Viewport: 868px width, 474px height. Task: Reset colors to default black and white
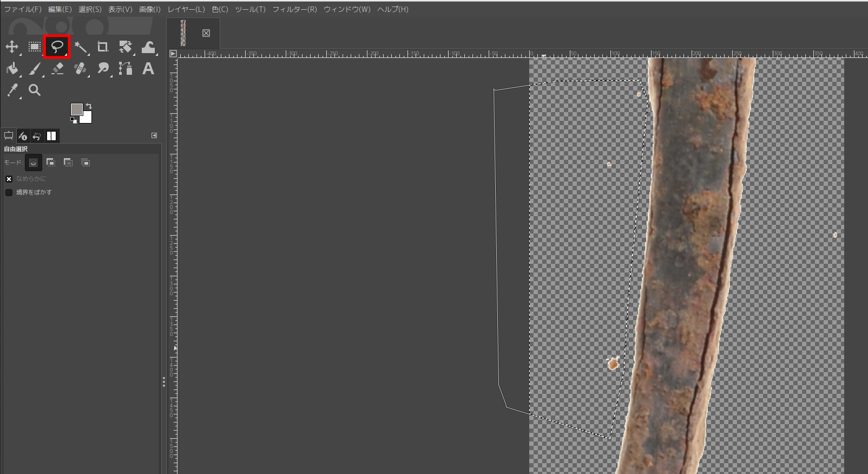coord(74,120)
